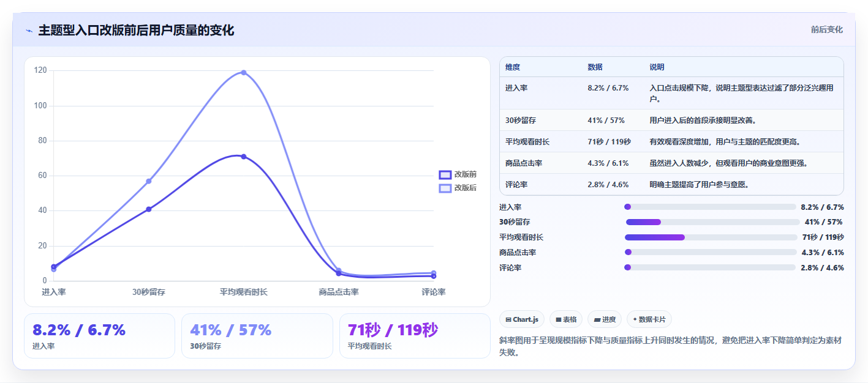Image resolution: width=868 pixels, height=383 pixels.
Task: Click the 说明 column header
Action: (x=657, y=67)
